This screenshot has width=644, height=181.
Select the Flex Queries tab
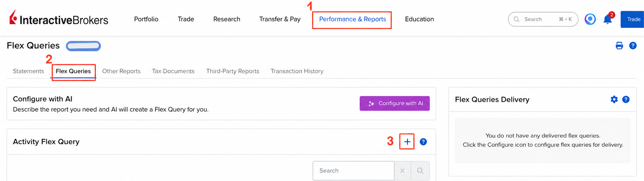[73, 71]
